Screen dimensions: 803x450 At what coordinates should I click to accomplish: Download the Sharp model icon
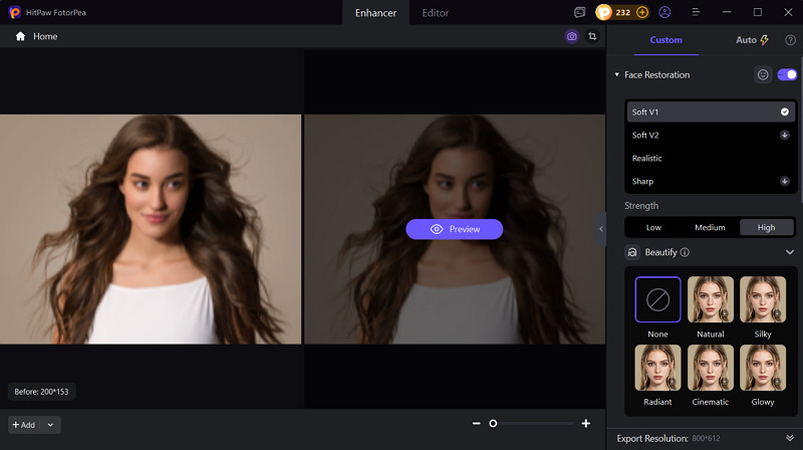tap(785, 181)
